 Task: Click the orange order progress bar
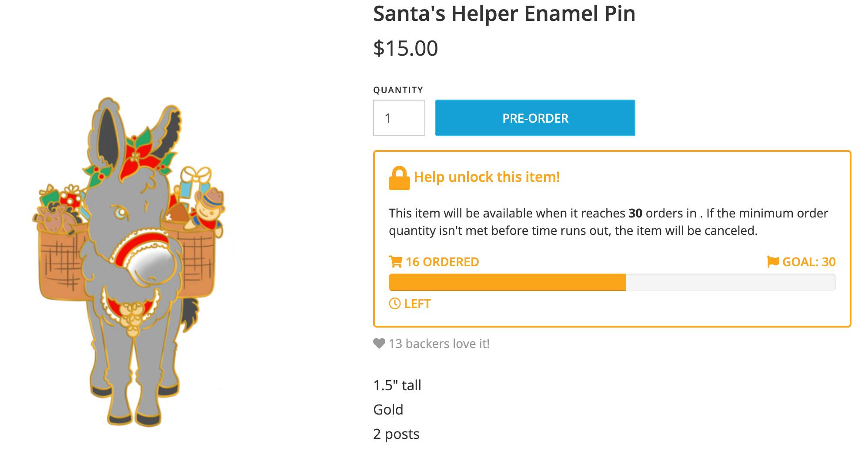point(507,282)
